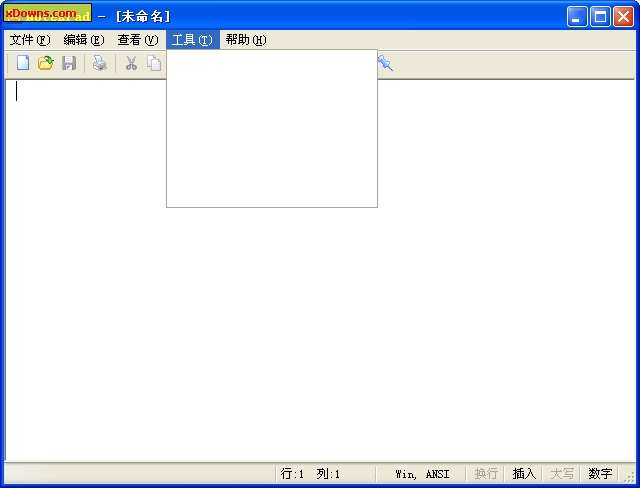This screenshot has height=488, width=640.
Task: Open the 编辑(E) menu
Action: tap(84, 40)
